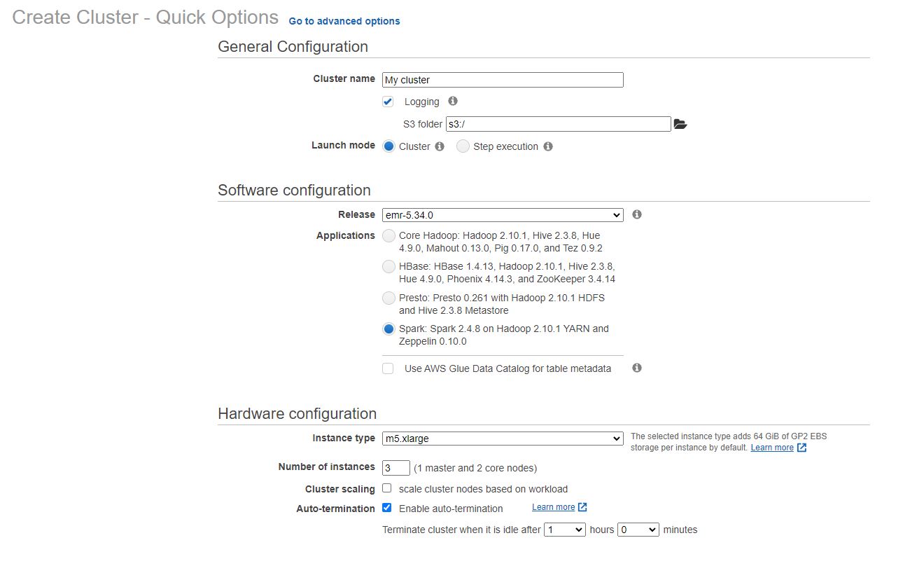Image resolution: width=924 pixels, height=566 pixels.
Task: Disable the Logging checkbox
Action: point(388,102)
